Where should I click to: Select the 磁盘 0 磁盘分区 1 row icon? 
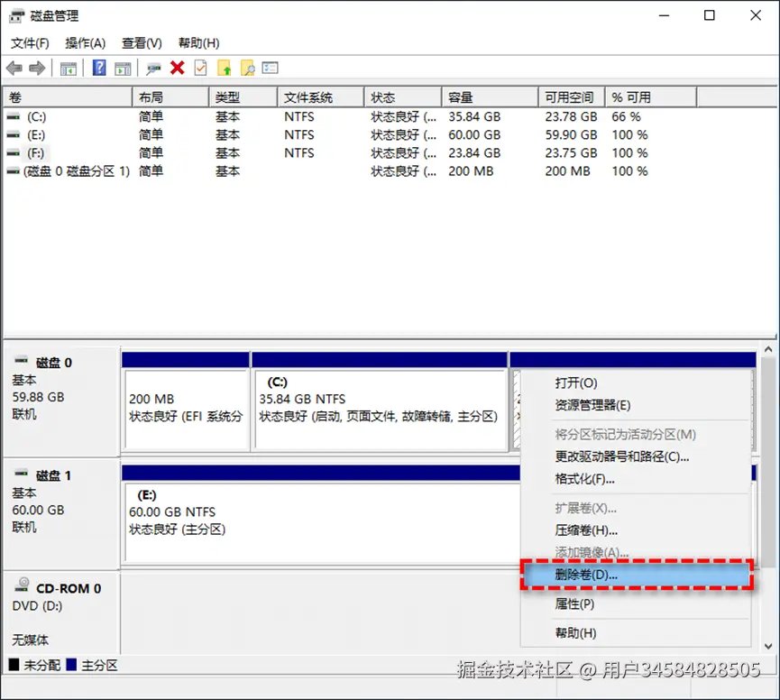[14, 171]
